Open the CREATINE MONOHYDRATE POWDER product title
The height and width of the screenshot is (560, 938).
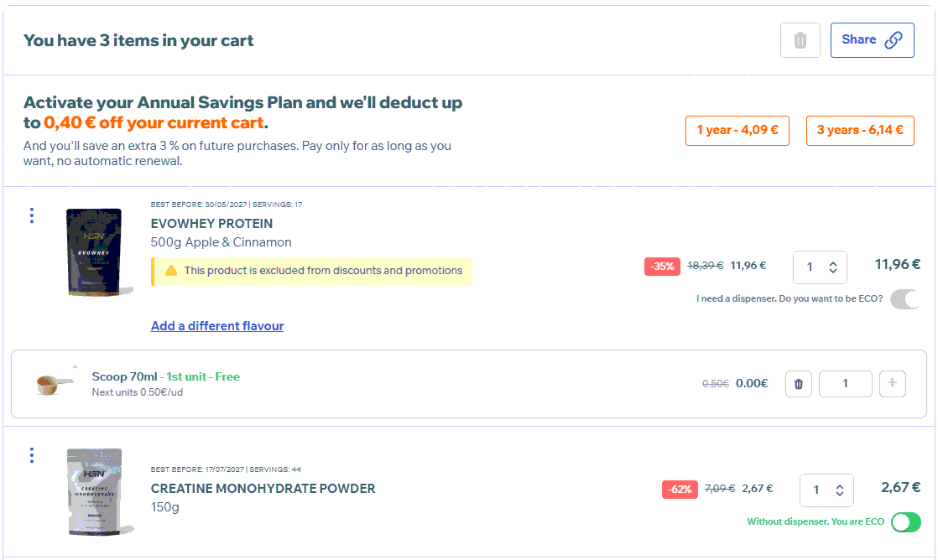[x=263, y=489]
